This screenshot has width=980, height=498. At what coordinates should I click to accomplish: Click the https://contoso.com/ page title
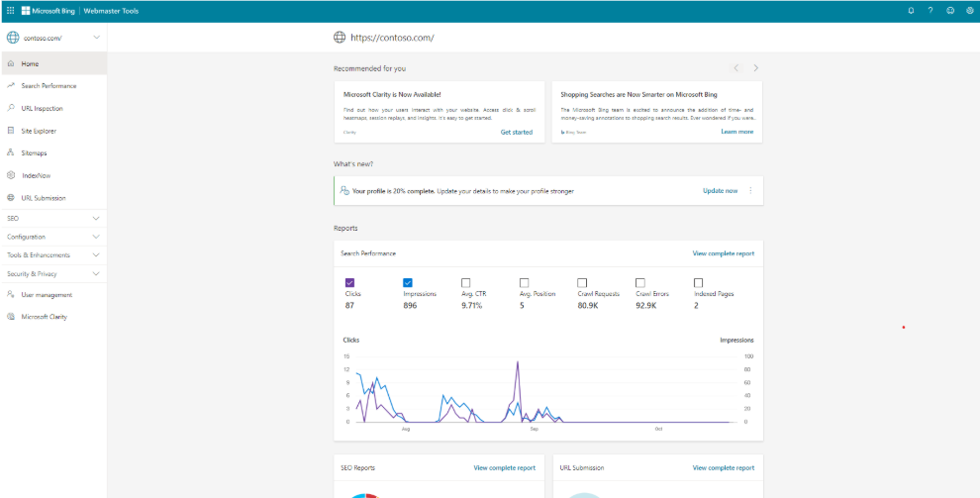pyautogui.click(x=393, y=38)
